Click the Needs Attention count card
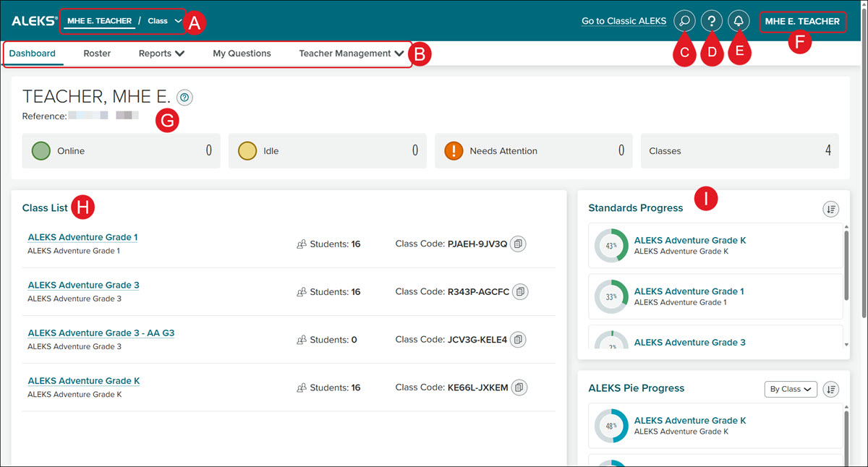This screenshot has height=467, width=868. coord(534,151)
